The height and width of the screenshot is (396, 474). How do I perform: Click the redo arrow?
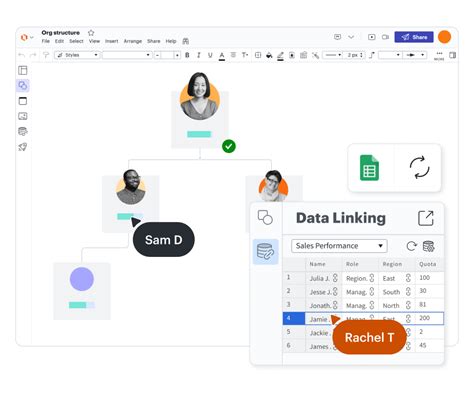pyautogui.click(x=33, y=55)
